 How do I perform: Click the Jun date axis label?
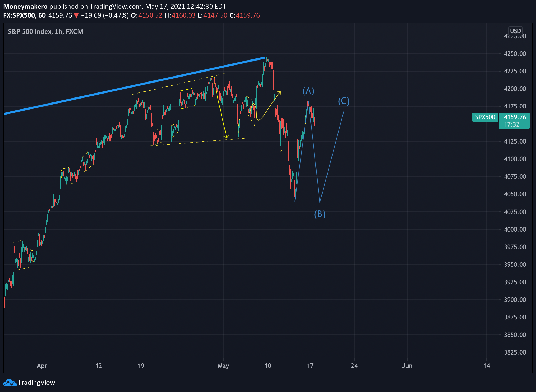(407, 366)
